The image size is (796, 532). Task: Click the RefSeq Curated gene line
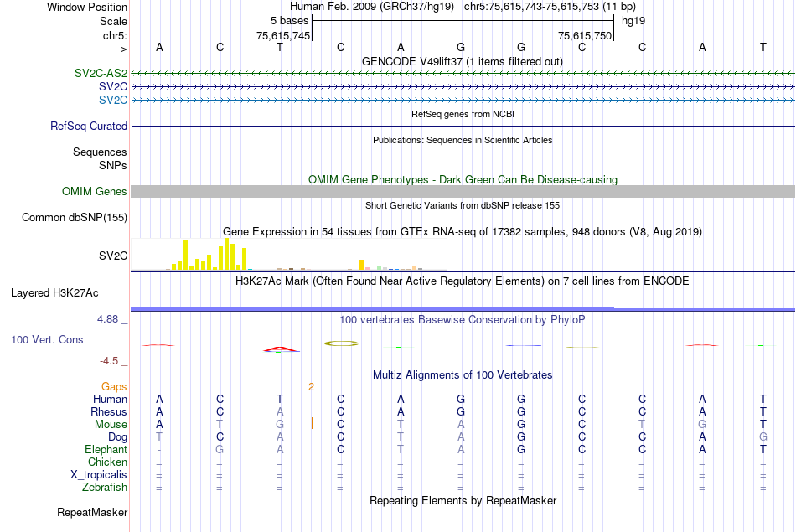(463, 126)
